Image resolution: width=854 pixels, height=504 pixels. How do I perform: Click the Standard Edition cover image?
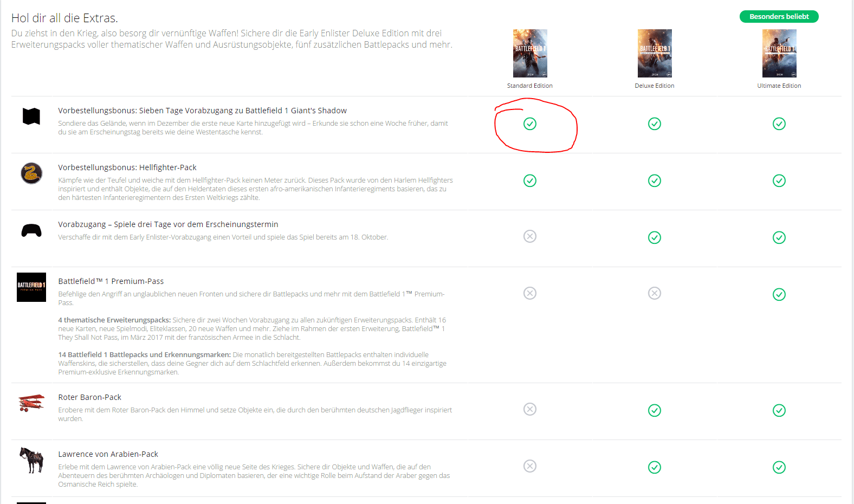530,53
